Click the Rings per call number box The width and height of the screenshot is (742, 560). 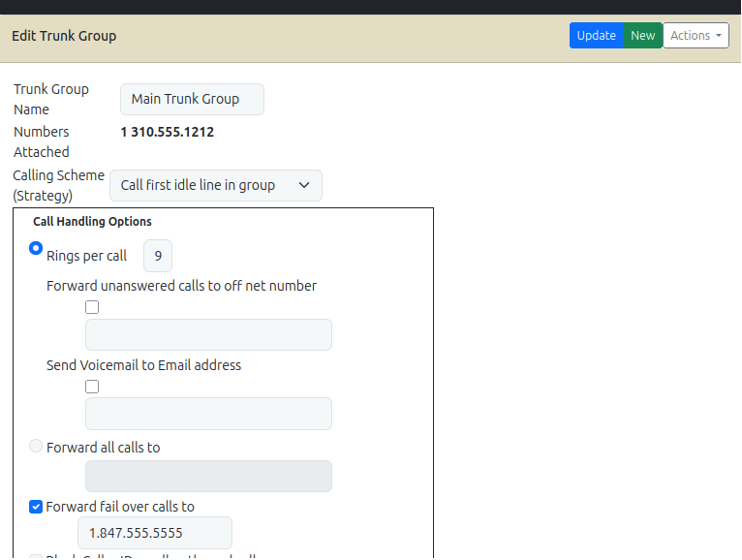(x=158, y=257)
